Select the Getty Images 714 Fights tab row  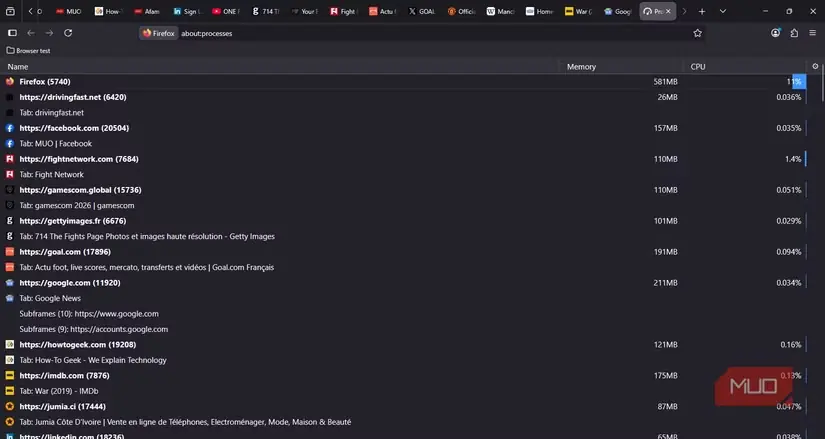pos(405,236)
